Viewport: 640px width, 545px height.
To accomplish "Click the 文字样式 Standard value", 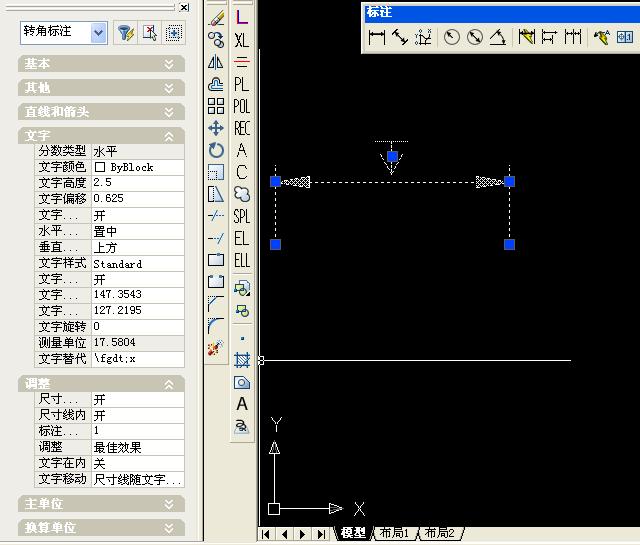I will [138, 264].
